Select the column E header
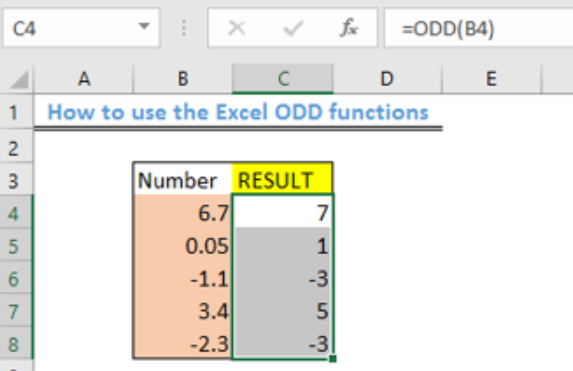 point(491,79)
